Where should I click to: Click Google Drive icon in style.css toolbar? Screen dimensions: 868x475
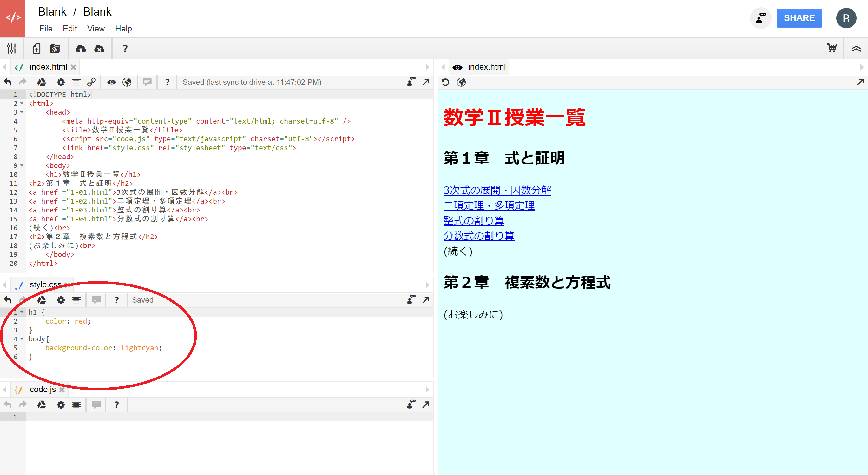[42, 300]
